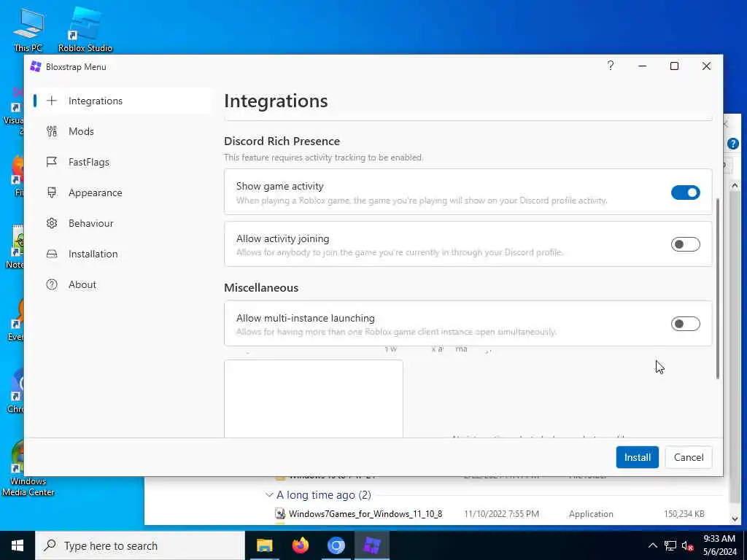The height and width of the screenshot is (560, 747).
Task: Select the Installation page
Action: 122,254
